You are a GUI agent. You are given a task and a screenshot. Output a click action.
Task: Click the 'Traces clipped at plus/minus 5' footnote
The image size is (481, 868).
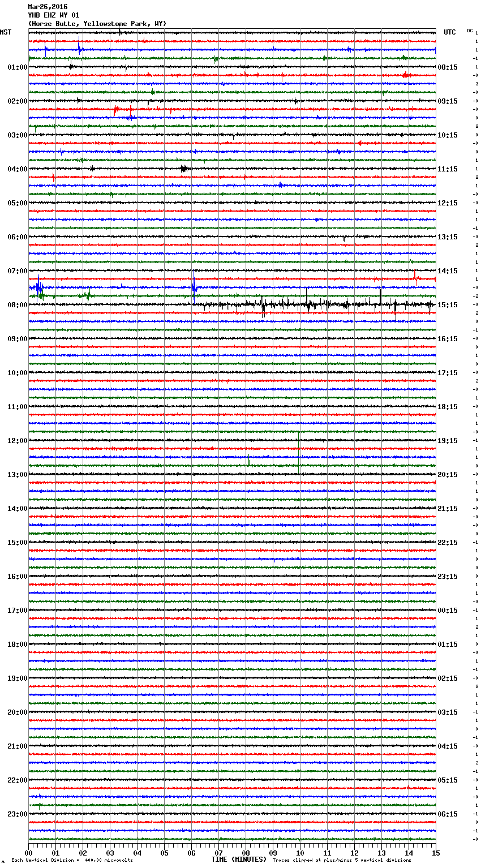342,860
